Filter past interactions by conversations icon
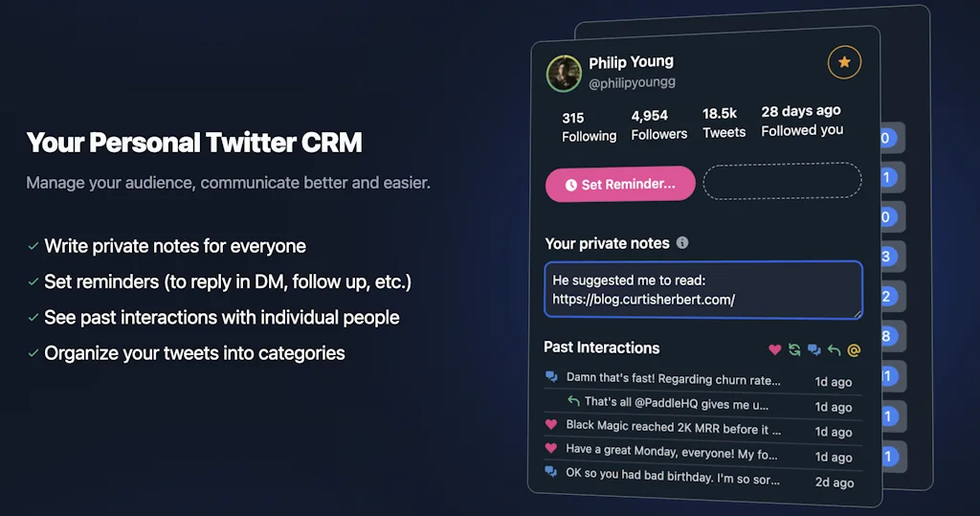 pos(813,349)
